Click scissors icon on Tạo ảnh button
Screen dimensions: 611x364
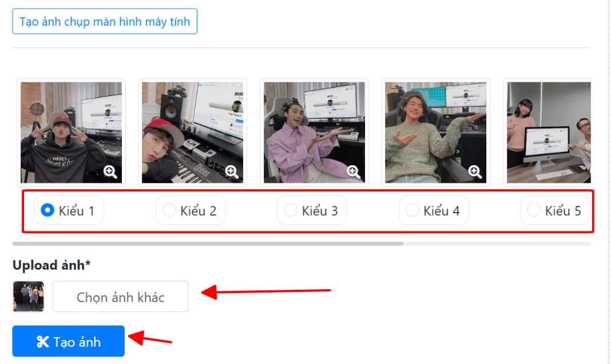[42, 342]
